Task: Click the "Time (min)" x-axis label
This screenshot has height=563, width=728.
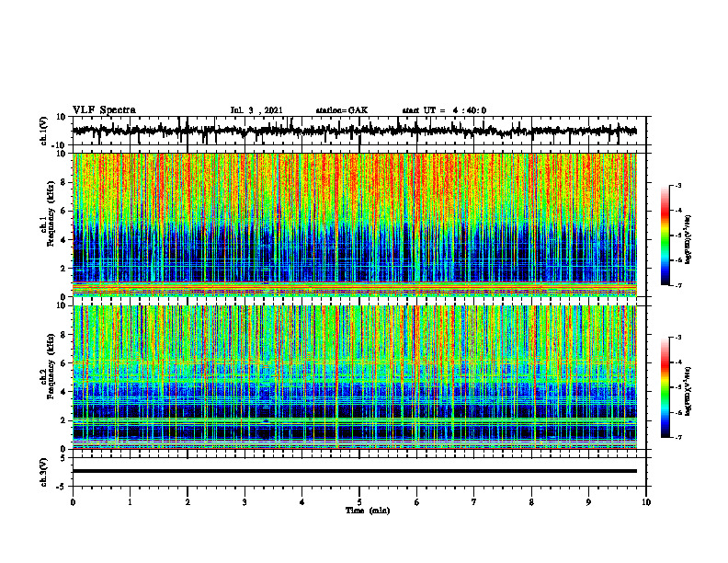Action: (368, 511)
